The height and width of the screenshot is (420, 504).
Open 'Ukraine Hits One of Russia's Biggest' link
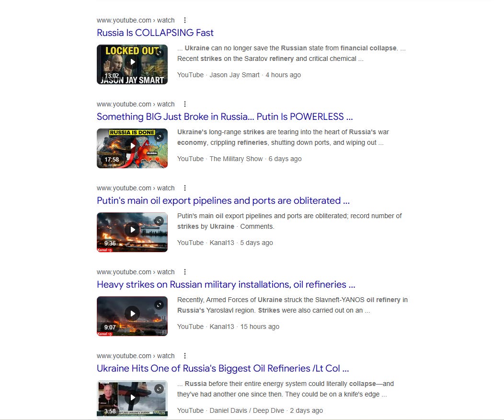[x=223, y=369]
